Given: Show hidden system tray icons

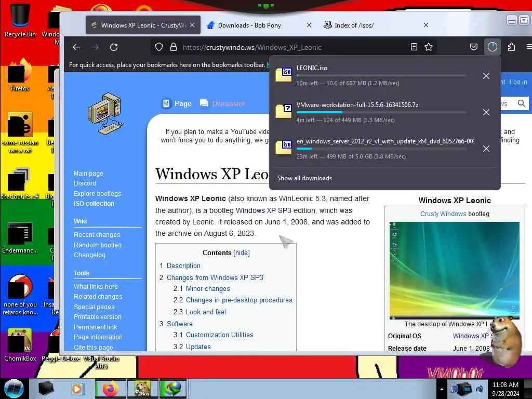Looking at the screenshot, I should coord(442,389).
